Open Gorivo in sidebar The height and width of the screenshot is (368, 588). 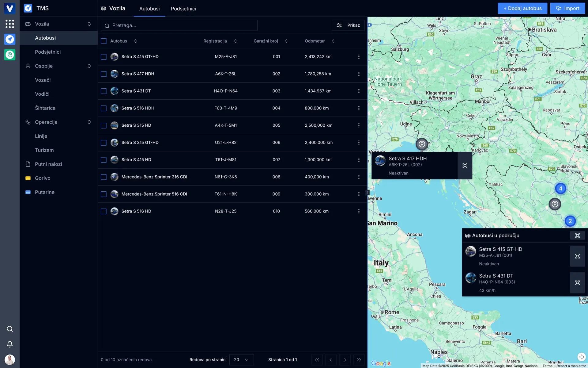[43, 178]
